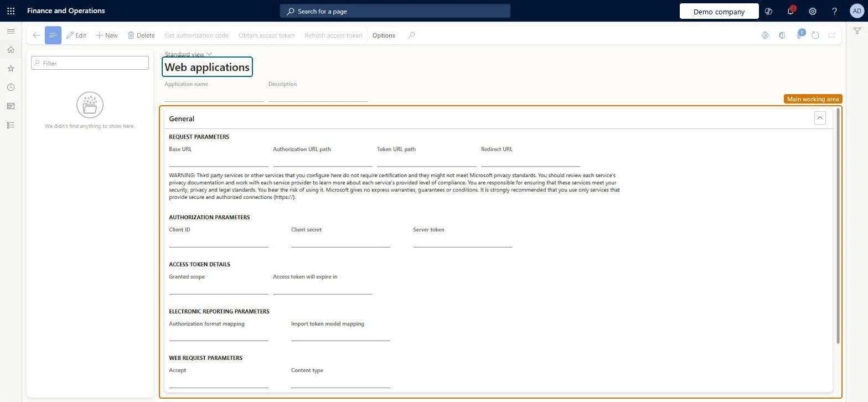868x402 pixels.
Task: Click the Delete button
Action: point(141,35)
